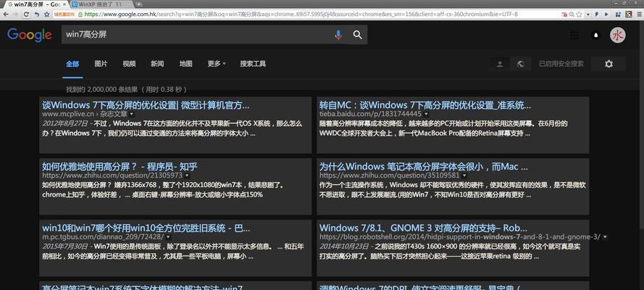The image size is (644, 290).
Task: Open result win10和win7哪个好用win10全方位完胜旧系统
Action: (x=146, y=228)
